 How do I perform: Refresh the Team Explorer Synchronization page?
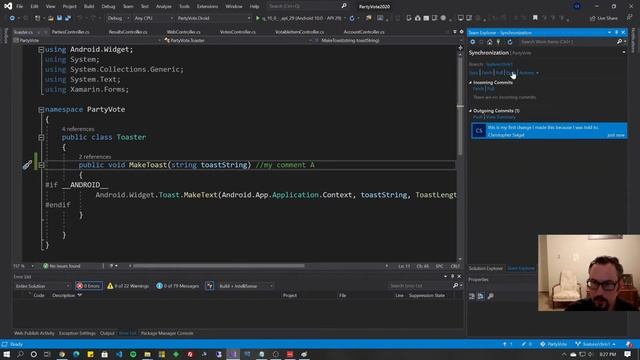click(x=510, y=42)
